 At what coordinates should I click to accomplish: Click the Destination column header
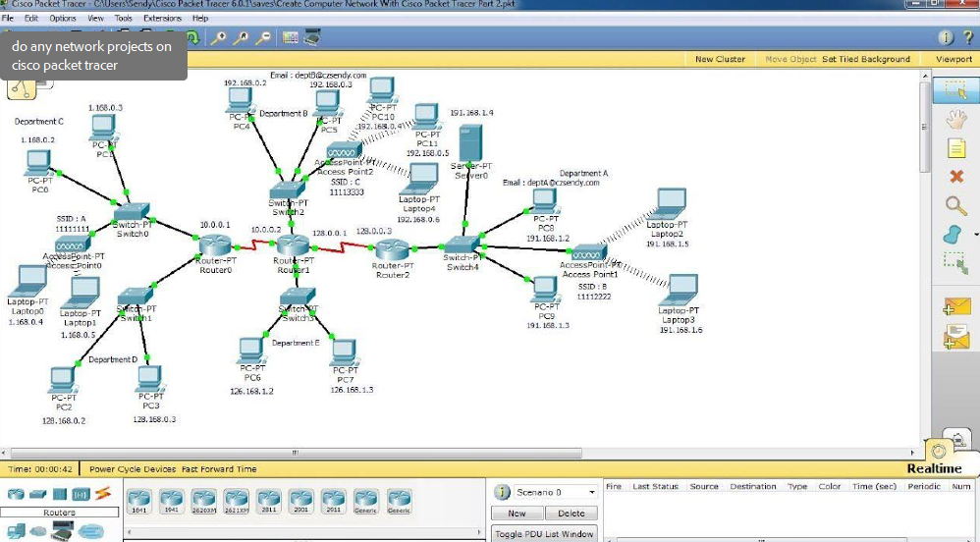752,486
